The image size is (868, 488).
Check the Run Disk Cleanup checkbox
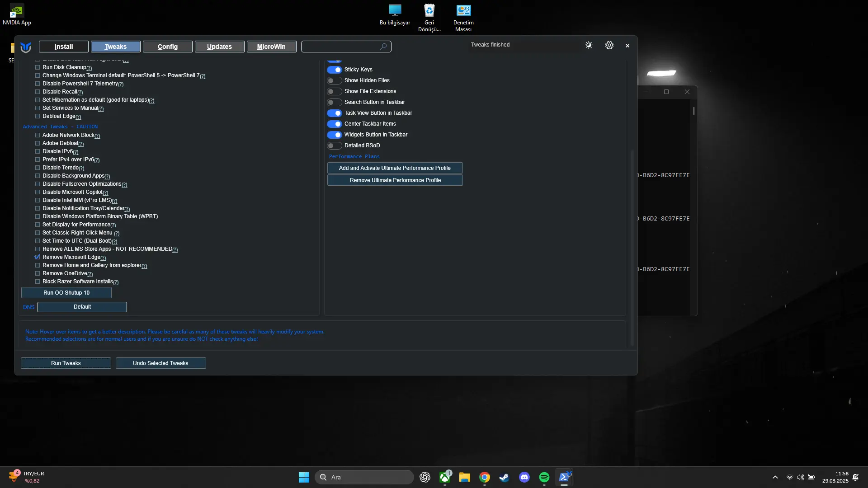tap(38, 67)
